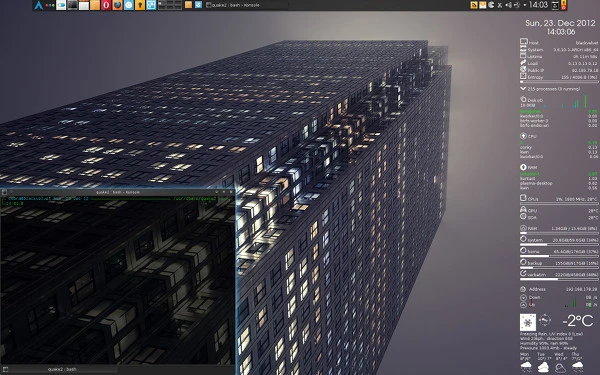This screenshot has height=375, width=600.
Task: Open the white file manager launcher icon
Action: (84, 5)
